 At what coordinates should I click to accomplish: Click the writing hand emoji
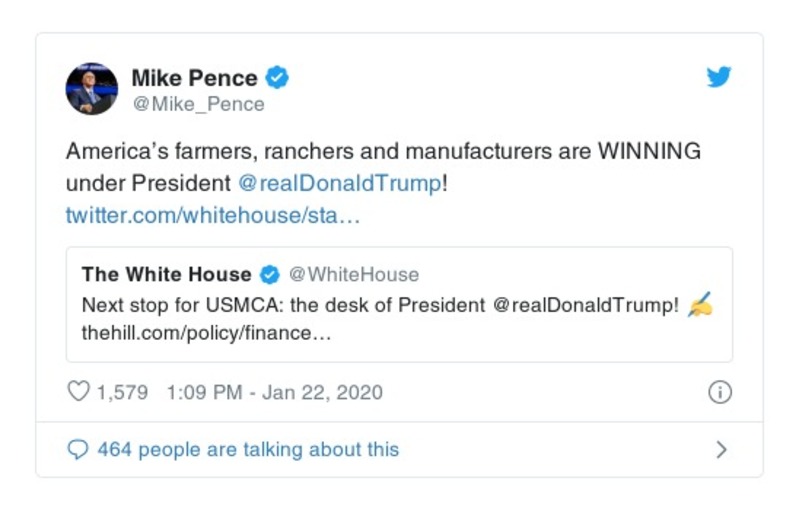click(700, 305)
